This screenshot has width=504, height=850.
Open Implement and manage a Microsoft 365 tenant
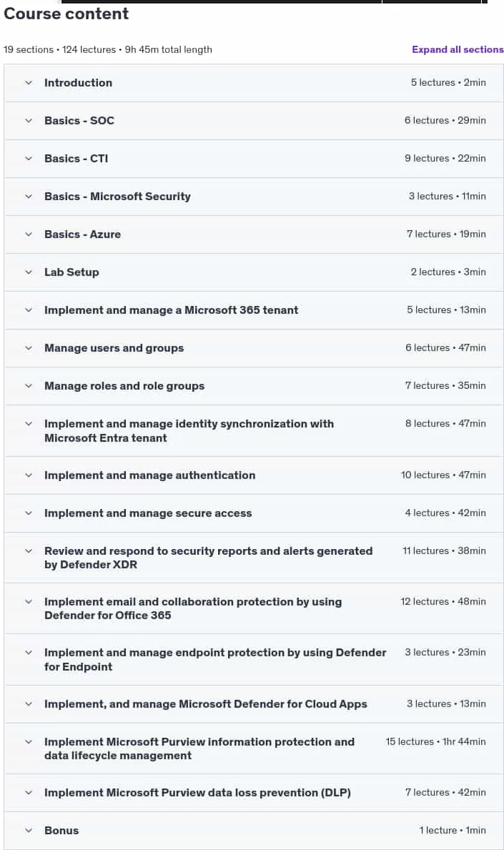254,310
